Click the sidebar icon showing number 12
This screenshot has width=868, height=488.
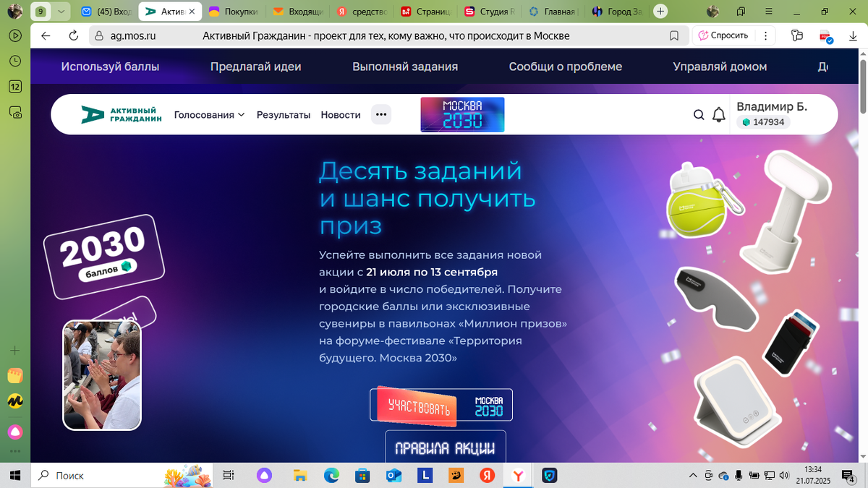point(15,87)
